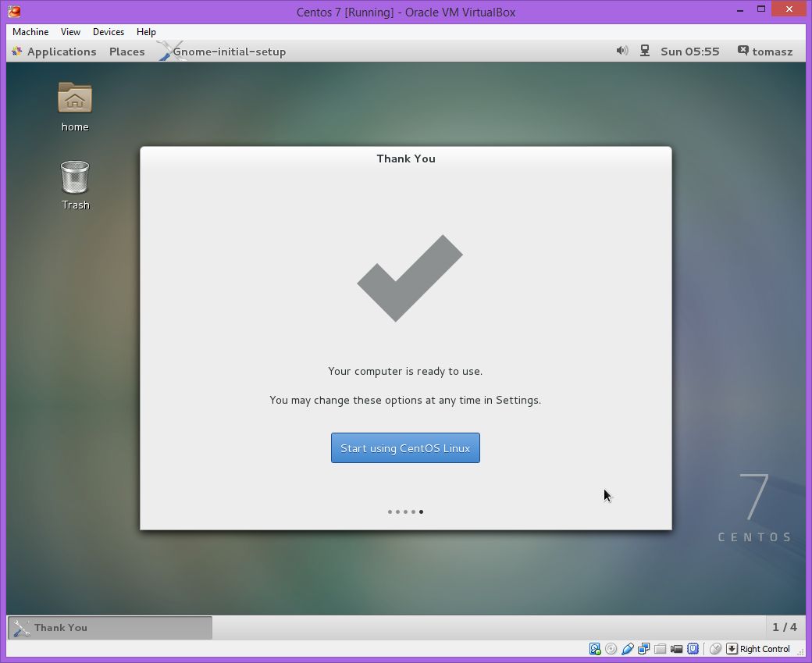This screenshot has width=812, height=663.
Task: Click the mouse integration status icon
Action: [715, 648]
